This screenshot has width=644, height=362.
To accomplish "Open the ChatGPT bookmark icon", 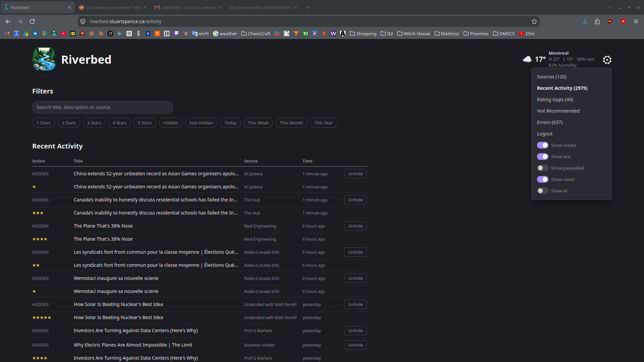I will point(129,34).
